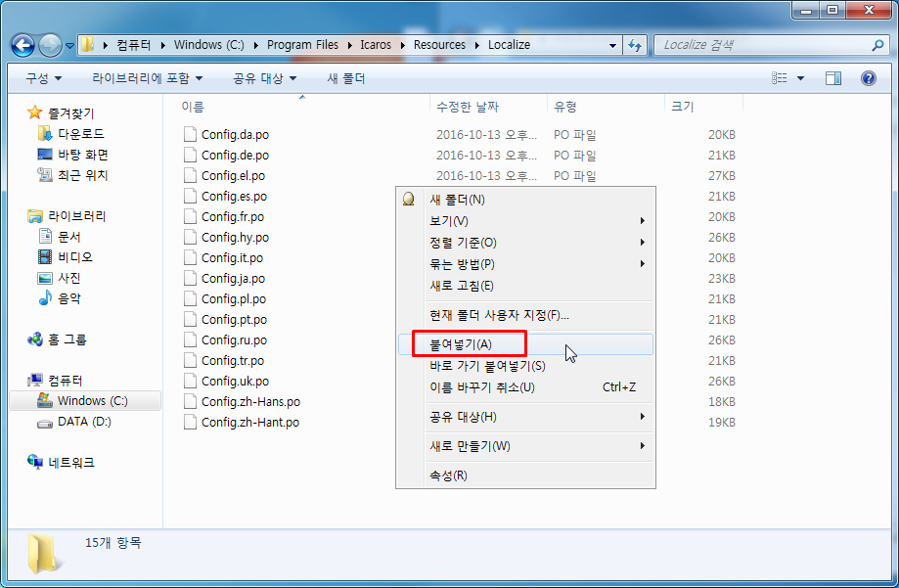Screen dimensions: 899x588
Task: Click the Forward navigation arrow
Action: [x=50, y=45]
